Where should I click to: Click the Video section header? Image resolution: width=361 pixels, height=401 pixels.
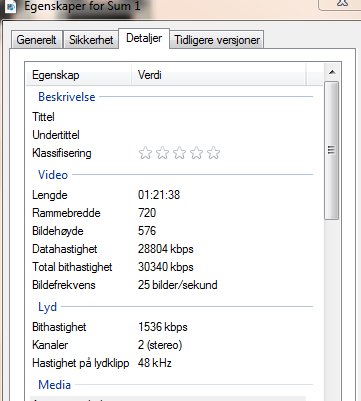coord(53,175)
